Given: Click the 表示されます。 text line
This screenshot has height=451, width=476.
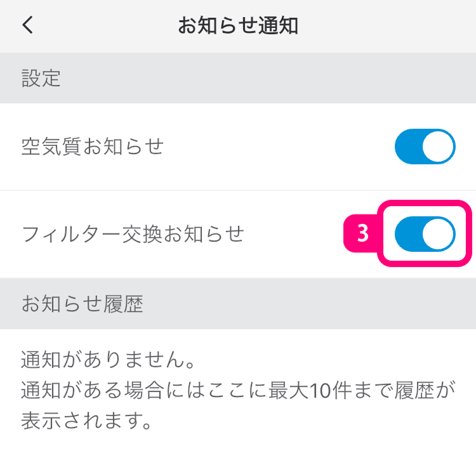Looking at the screenshot, I should tap(87, 421).
